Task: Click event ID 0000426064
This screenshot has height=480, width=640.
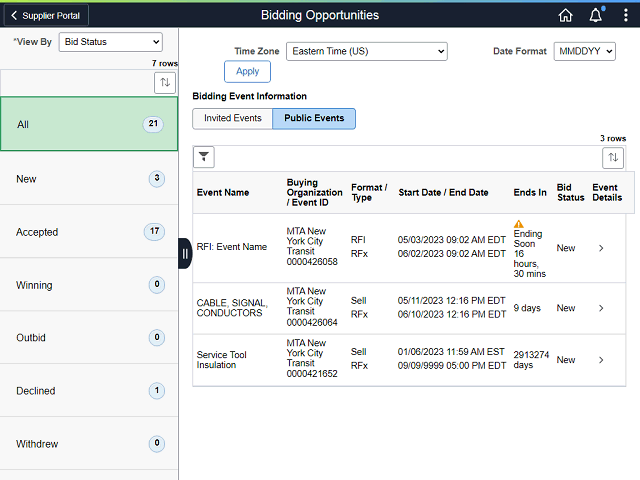Action: 312,322
